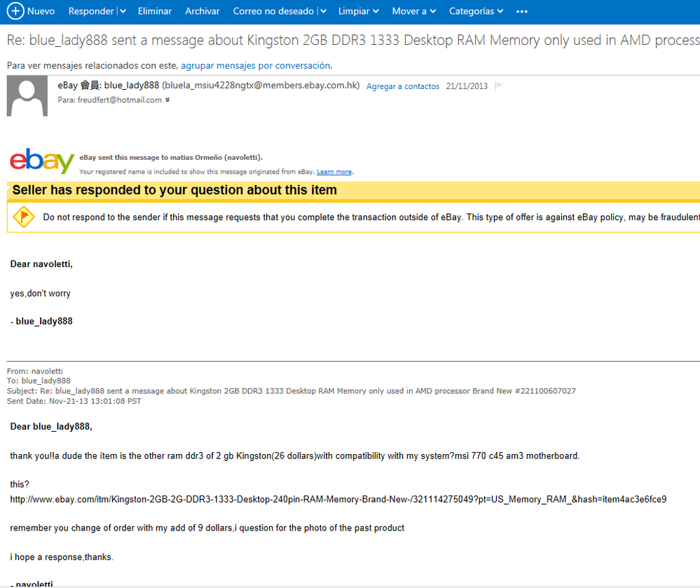Image resolution: width=700 pixels, height=588 pixels.
Task: Click Responder to reply
Action: pyautogui.click(x=91, y=11)
